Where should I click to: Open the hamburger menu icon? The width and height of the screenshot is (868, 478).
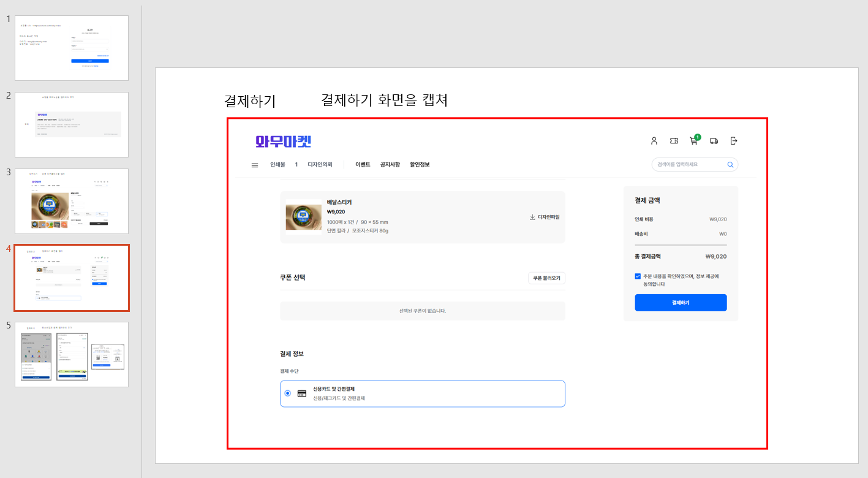tap(255, 165)
